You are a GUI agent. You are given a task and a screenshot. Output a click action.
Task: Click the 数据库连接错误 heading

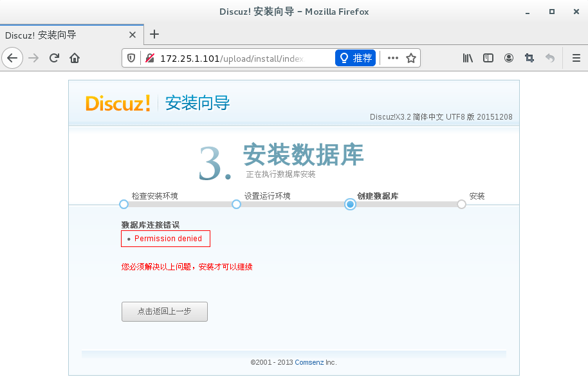tap(151, 225)
